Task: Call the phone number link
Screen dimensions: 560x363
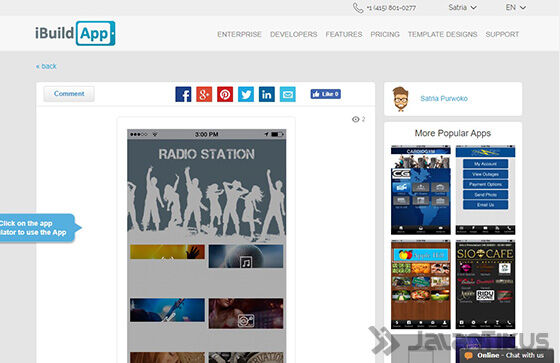Action: click(391, 8)
